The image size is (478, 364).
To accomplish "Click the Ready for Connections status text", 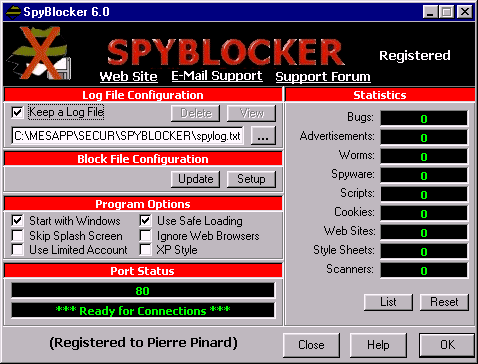I will coord(143,311).
